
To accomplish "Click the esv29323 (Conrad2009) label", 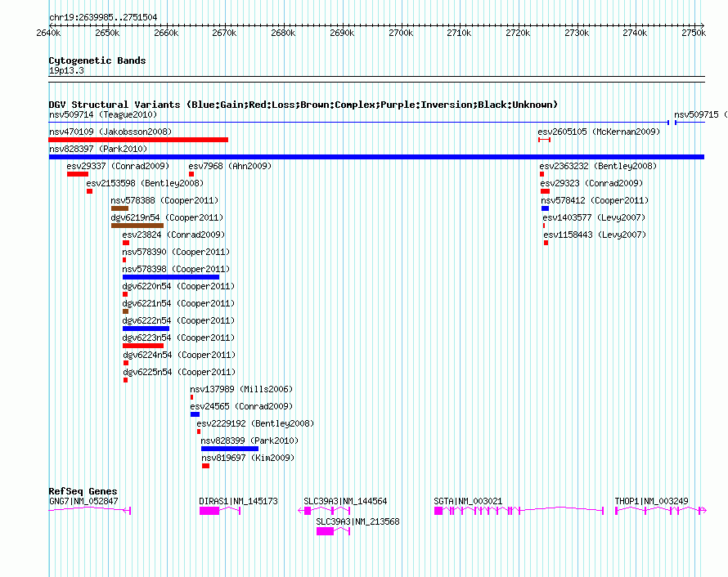I will [591, 183].
